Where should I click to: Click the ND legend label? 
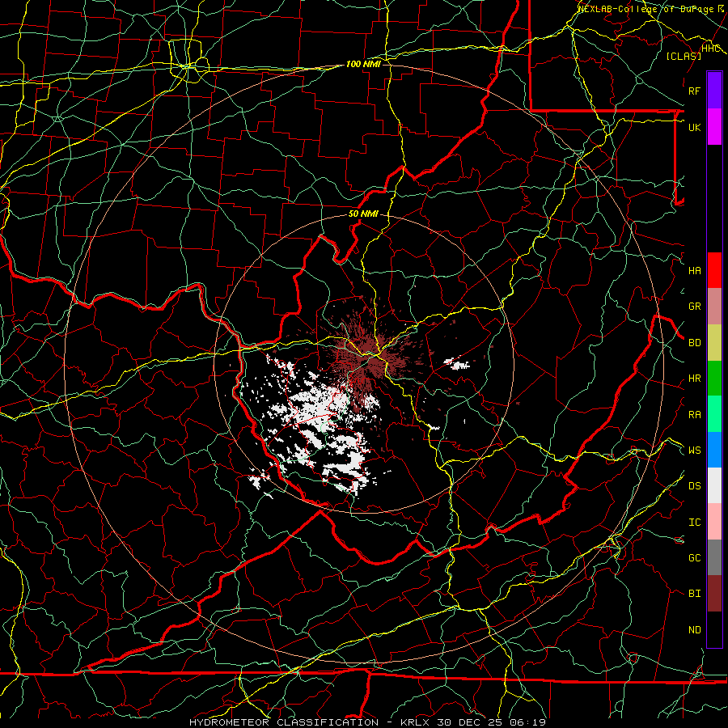coord(695,630)
